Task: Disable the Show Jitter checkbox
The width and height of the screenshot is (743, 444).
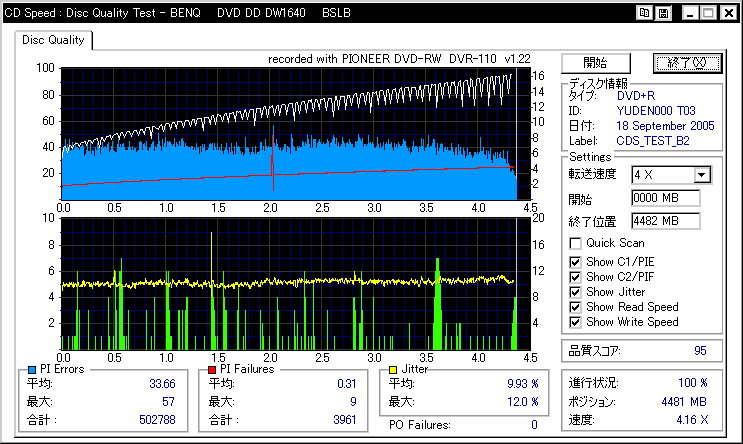Action: pos(575,292)
